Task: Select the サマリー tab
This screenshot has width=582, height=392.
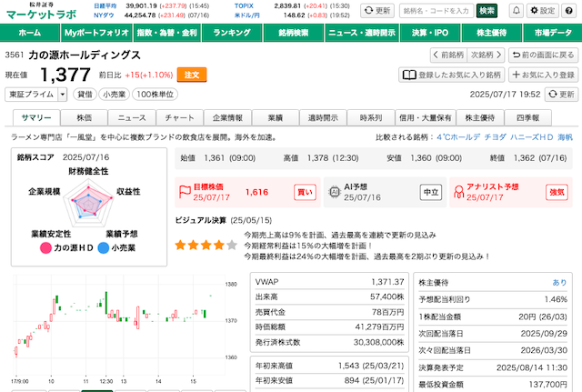Action: coord(36,118)
